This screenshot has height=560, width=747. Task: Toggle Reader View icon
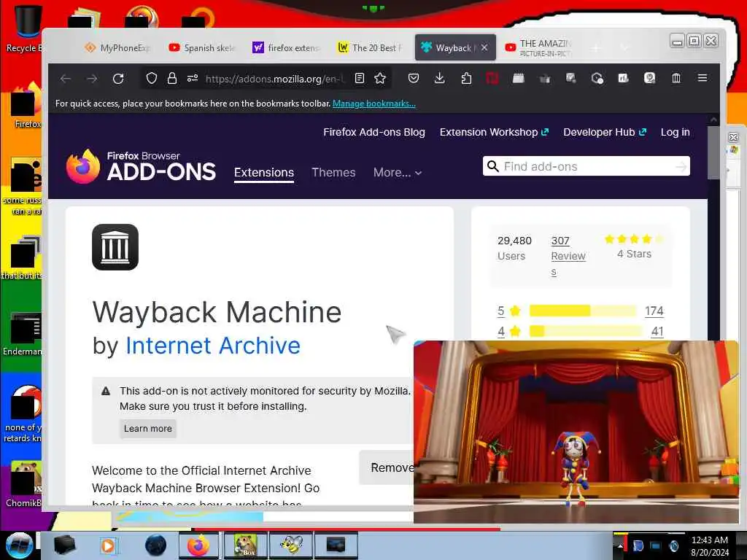[x=360, y=79]
